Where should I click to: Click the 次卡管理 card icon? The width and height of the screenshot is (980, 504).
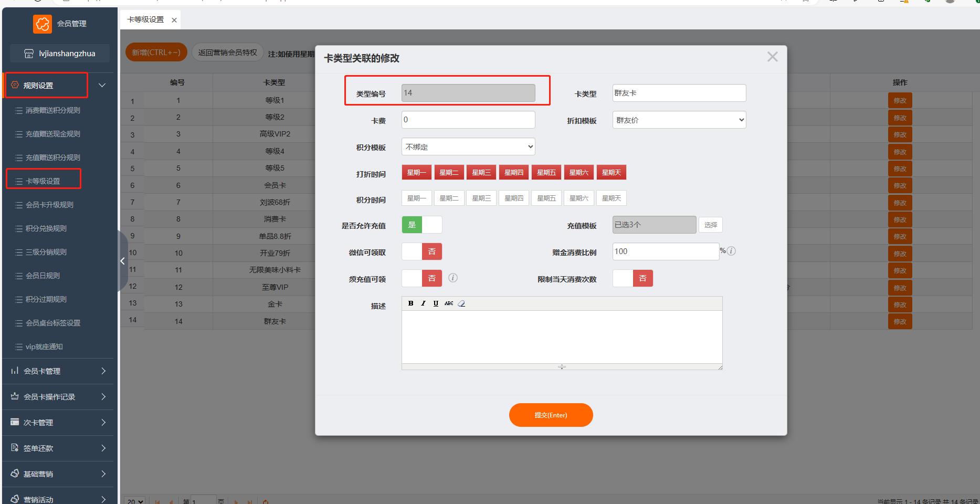(x=15, y=422)
